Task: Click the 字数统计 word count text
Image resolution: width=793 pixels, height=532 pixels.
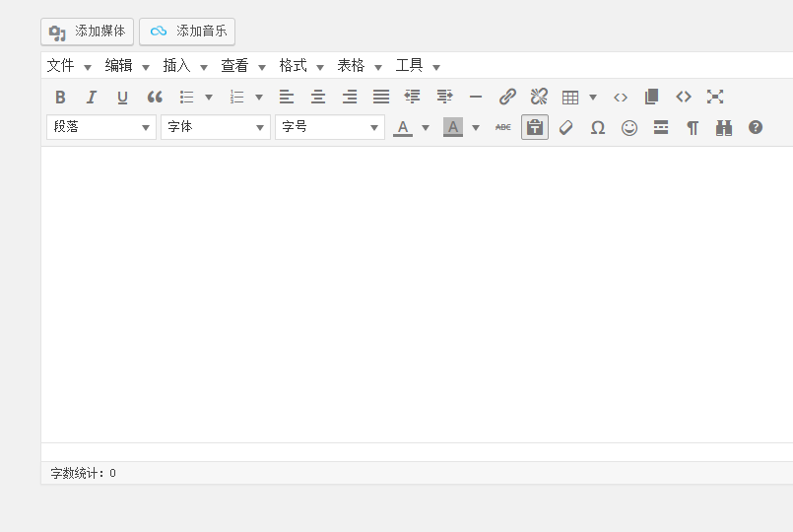Action: click(x=83, y=473)
